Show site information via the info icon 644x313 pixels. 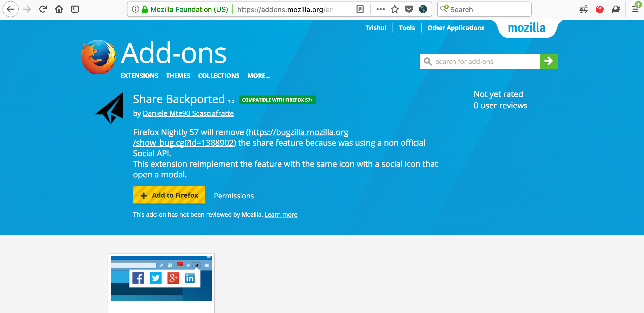tap(136, 9)
